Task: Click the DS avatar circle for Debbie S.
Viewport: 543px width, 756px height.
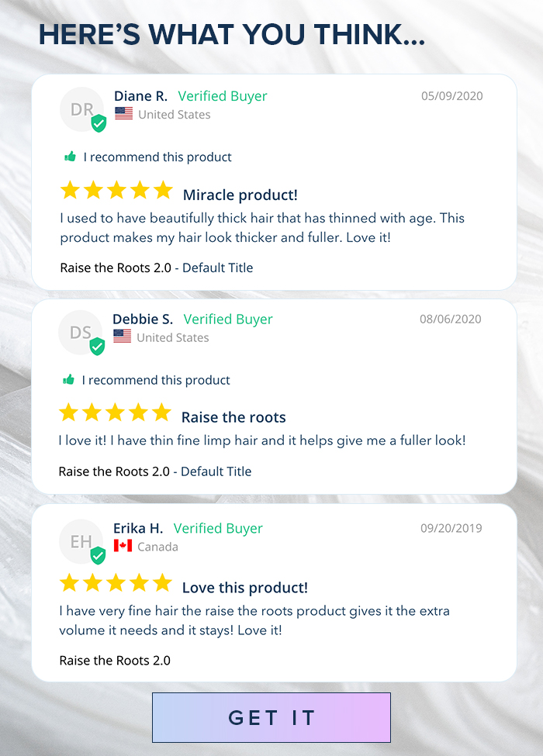Action: point(81,332)
